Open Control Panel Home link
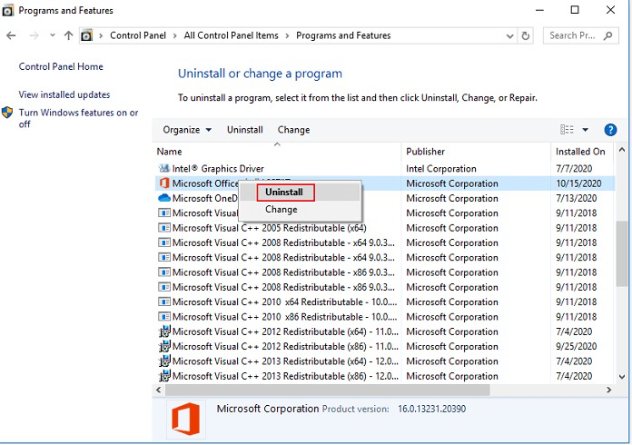This screenshot has height=445, width=632. pos(61,67)
